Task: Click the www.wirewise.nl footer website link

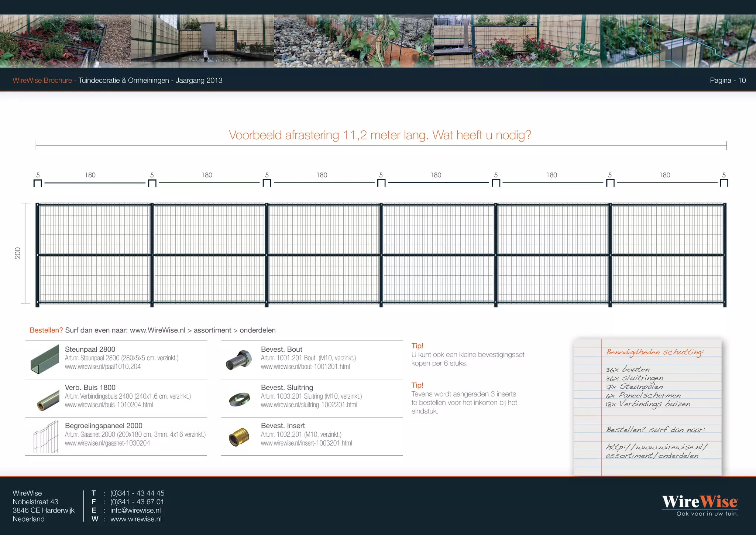Action: click(x=136, y=519)
